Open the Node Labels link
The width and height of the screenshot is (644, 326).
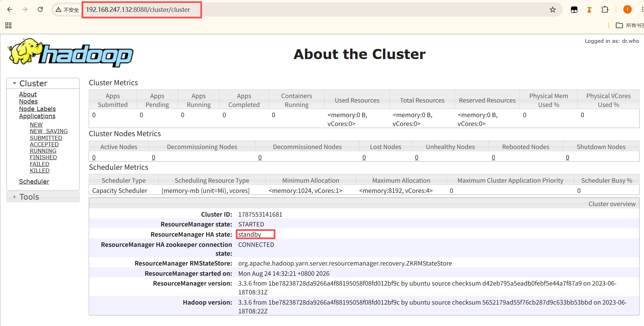[x=37, y=109]
